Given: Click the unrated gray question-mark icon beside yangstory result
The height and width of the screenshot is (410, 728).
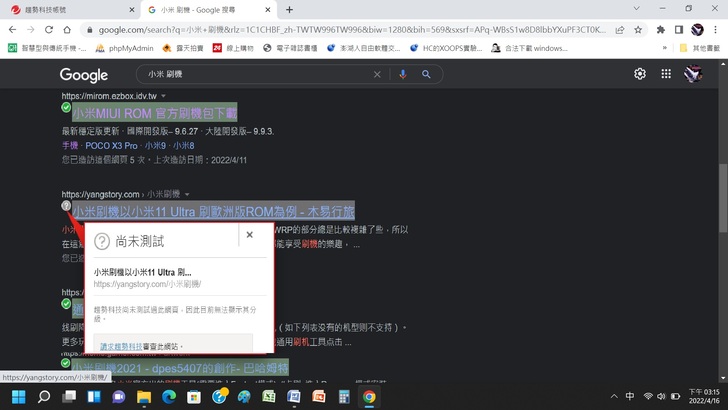Looking at the screenshot, I should click(x=66, y=206).
